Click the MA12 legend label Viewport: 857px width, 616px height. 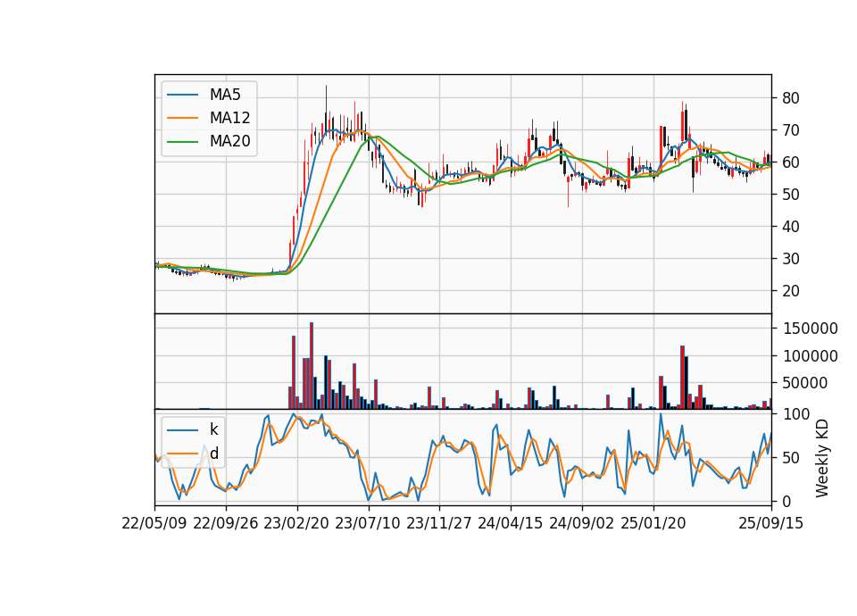point(229,118)
